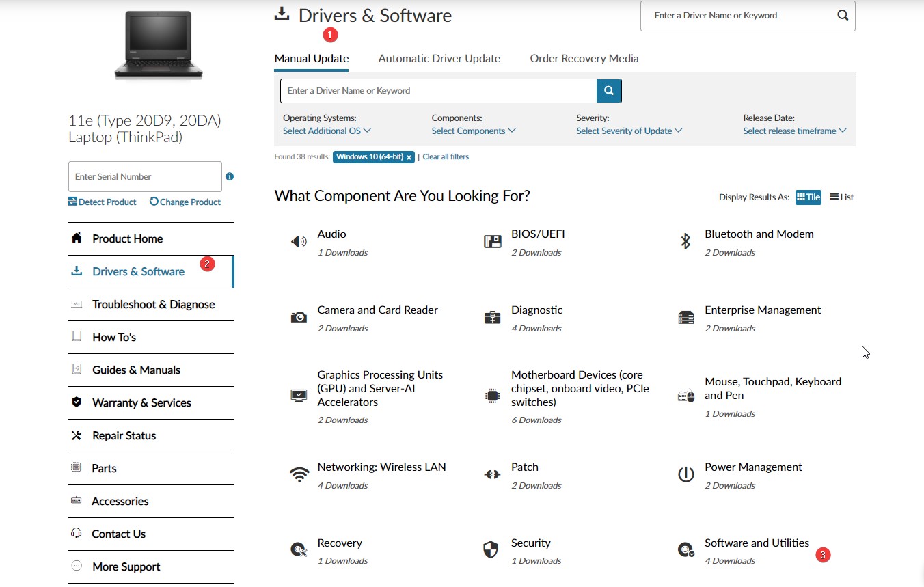The width and height of the screenshot is (924, 587).
Task: Select the Audio component icon
Action: click(x=299, y=241)
